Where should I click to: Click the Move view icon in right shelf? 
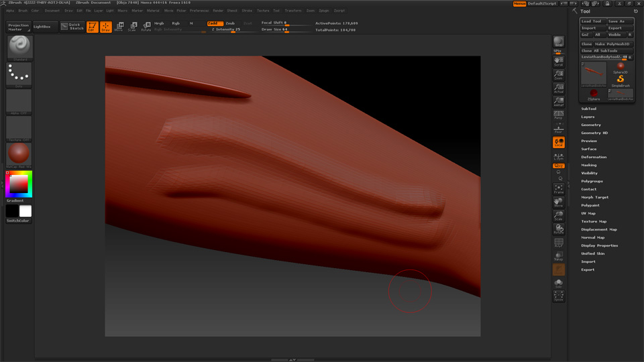pyautogui.click(x=559, y=202)
